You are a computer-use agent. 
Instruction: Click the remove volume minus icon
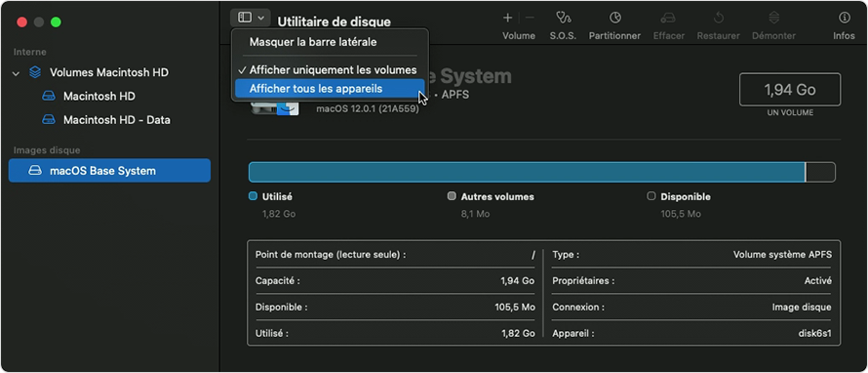click(530, 18)
